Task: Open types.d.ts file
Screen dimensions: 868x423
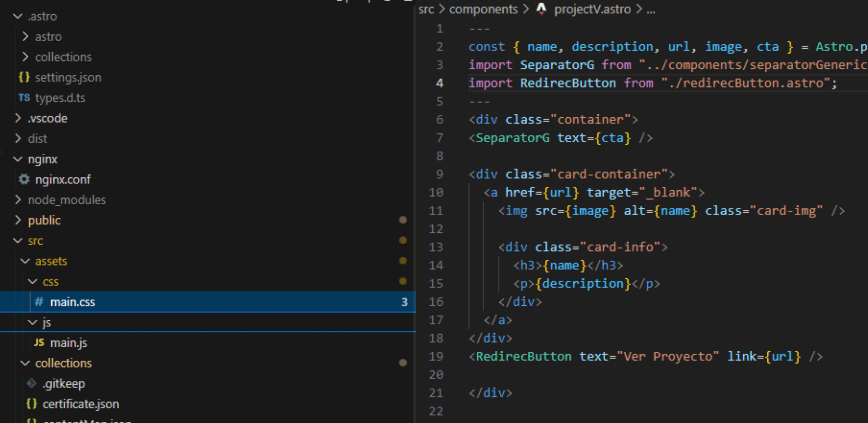Action: coord(60,98)
